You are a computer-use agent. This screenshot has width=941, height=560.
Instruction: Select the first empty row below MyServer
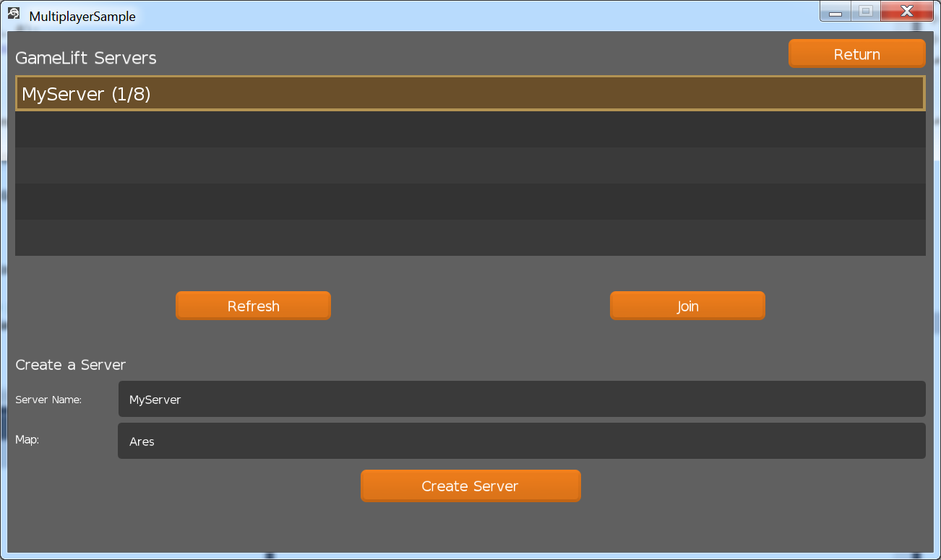[470, 129]
